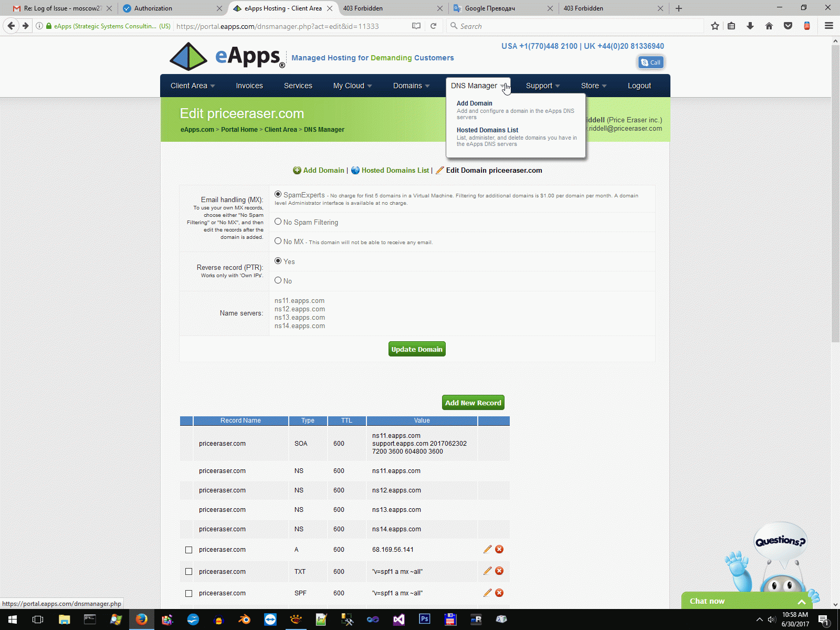Screen dimensions: 840x630
Task: Click the browser back arrow
Action: pos(11,26)
